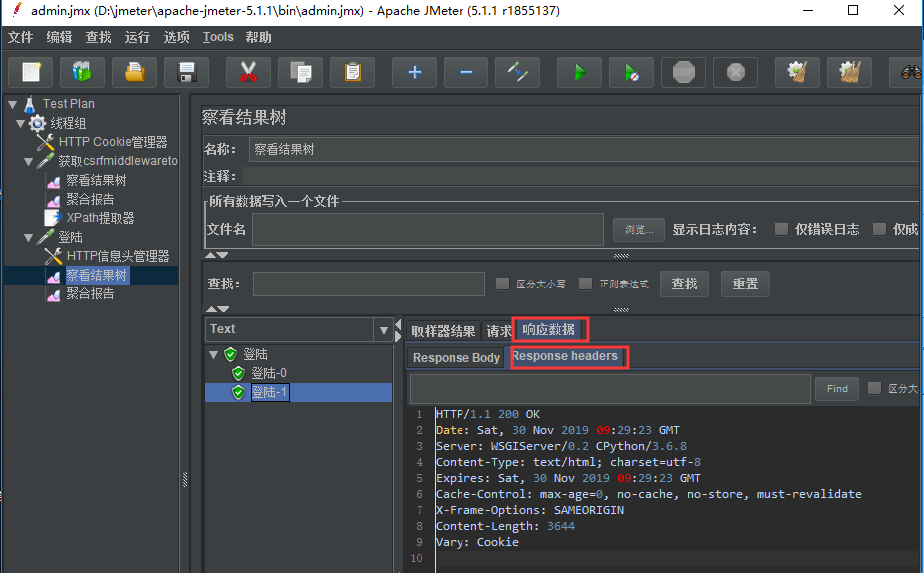
Task: Click split arrows below 文件名 field
Action: [x=216, y=255]
